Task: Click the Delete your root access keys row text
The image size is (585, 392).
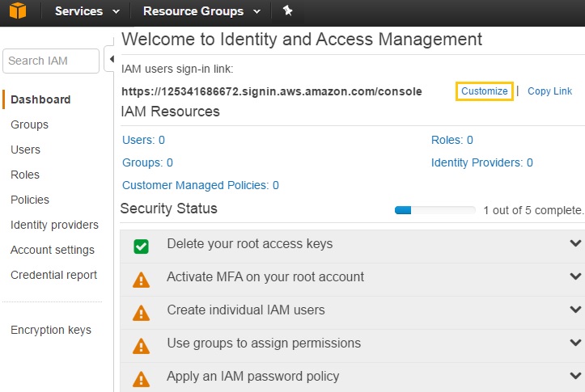Action: pyautogui.click(x=249, y=244)
